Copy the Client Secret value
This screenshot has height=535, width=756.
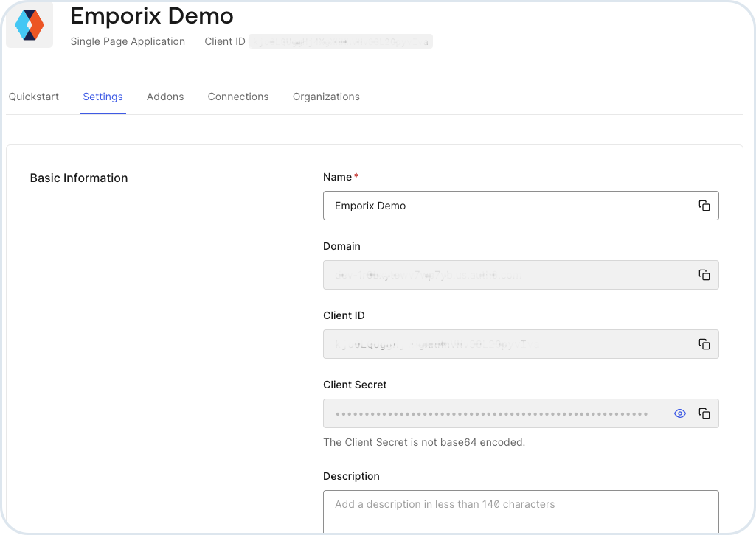pos(704,413)
